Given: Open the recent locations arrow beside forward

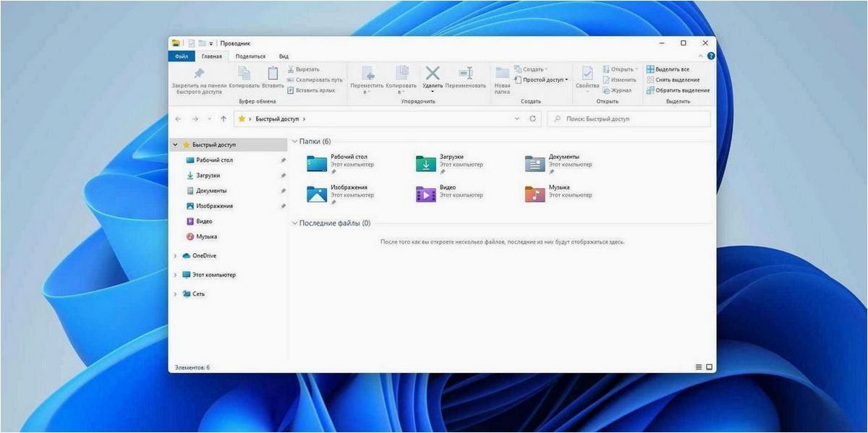Looking at the screenshot, I should [210, 119].
